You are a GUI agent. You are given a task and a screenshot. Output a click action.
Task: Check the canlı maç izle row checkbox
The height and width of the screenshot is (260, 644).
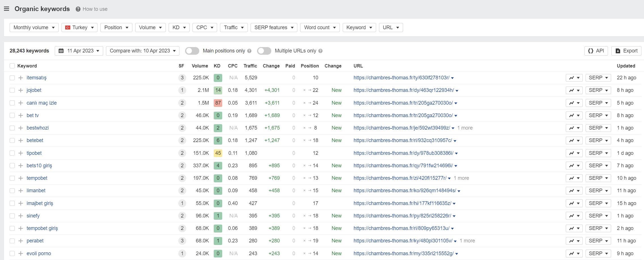(x=12, y=103)
